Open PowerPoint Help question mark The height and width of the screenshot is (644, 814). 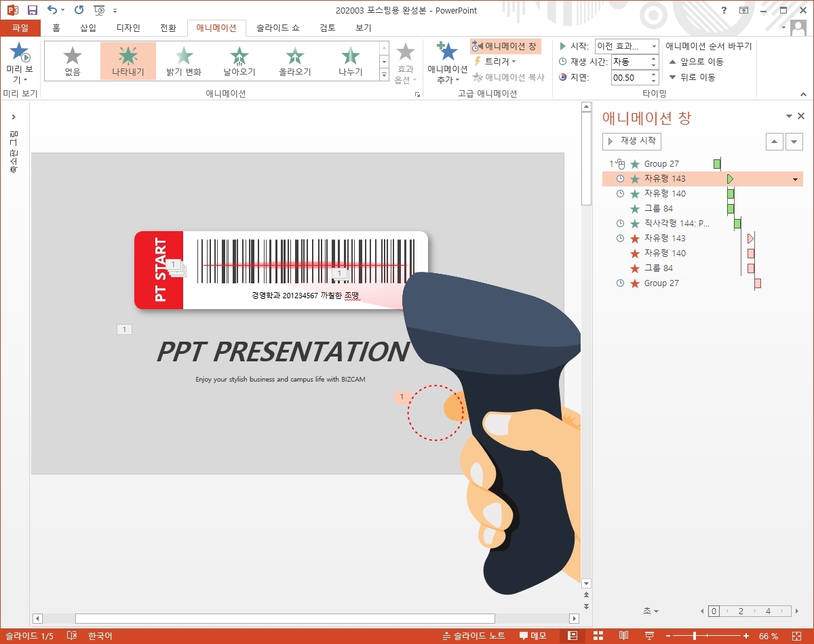(724, 10)
